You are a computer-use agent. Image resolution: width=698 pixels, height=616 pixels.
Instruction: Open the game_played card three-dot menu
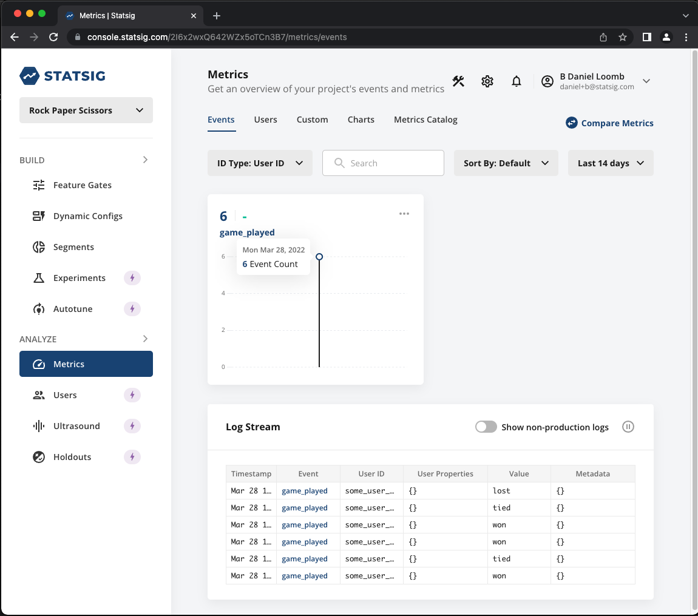point(404,214)
